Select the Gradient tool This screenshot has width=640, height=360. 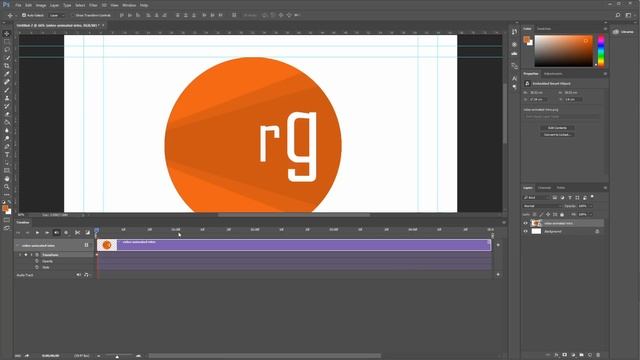7,122
